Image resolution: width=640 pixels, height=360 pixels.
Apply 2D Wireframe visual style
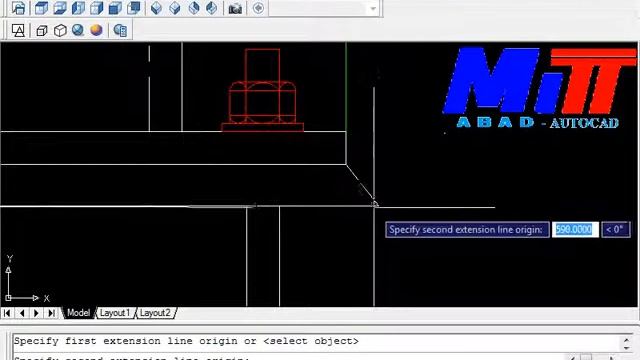pos(18,30)
